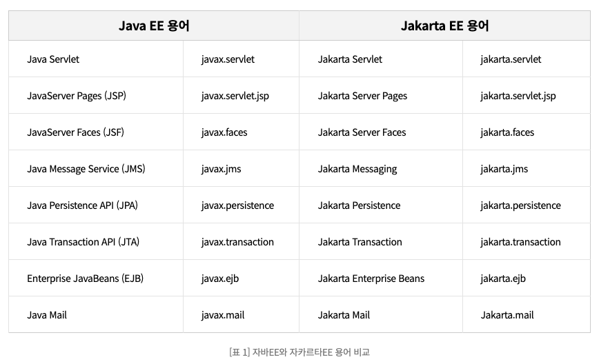Select JavaServer Pages (JSP) cell
599x364 pixels.
(x=77, y=96)
